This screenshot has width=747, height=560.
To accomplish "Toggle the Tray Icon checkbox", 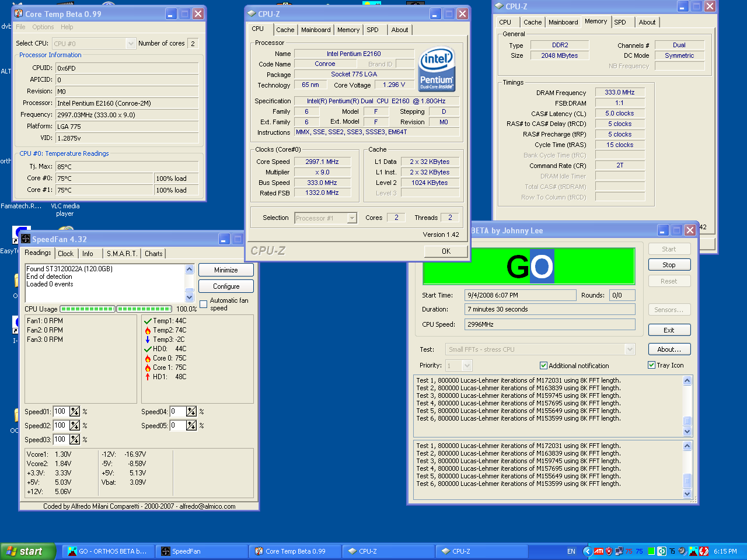I will [652, 365].
